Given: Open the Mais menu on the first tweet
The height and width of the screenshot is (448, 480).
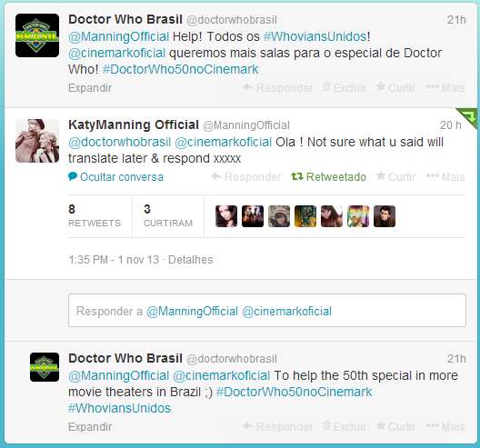Looking at the screenshot, I should (445, 87).
